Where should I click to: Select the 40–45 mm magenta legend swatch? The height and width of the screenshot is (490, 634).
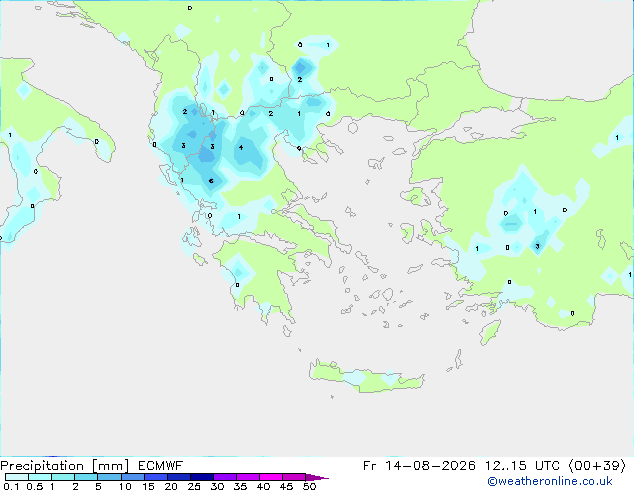click(x=271, y=477)
